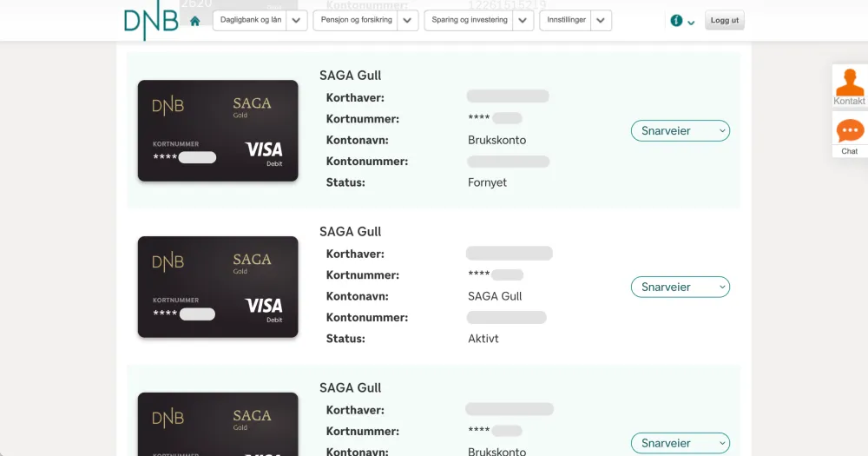Click the second SAGA Gold card image
868x456 pixels.
tap(218, 287)
